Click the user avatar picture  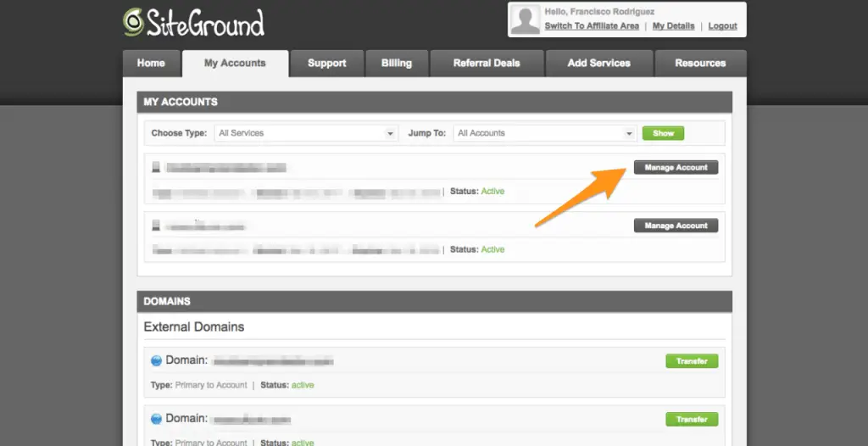(526, 20)
